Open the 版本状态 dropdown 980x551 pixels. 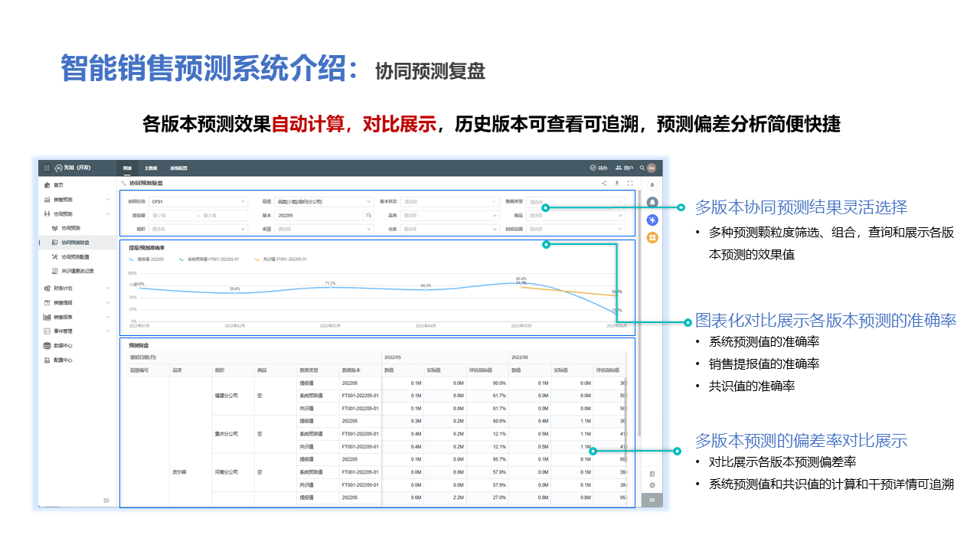pyautogui.click(x=449, y=202)
